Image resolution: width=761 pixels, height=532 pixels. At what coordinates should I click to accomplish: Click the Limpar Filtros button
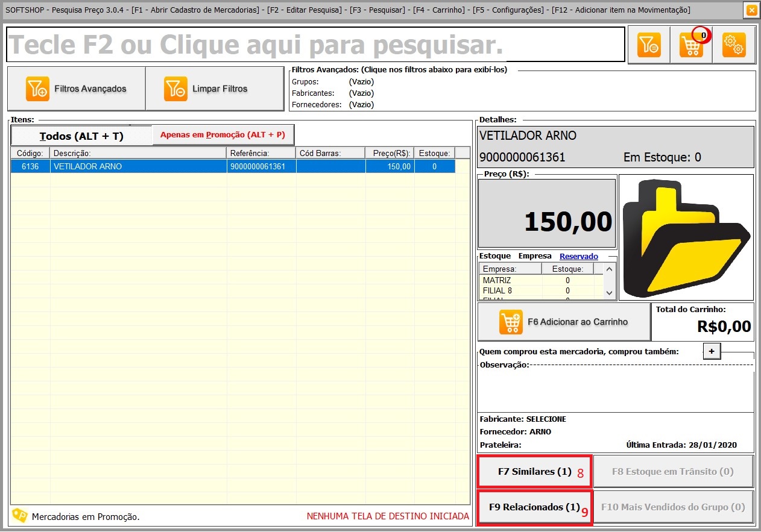pyautogui.click(x=215, y=89)
